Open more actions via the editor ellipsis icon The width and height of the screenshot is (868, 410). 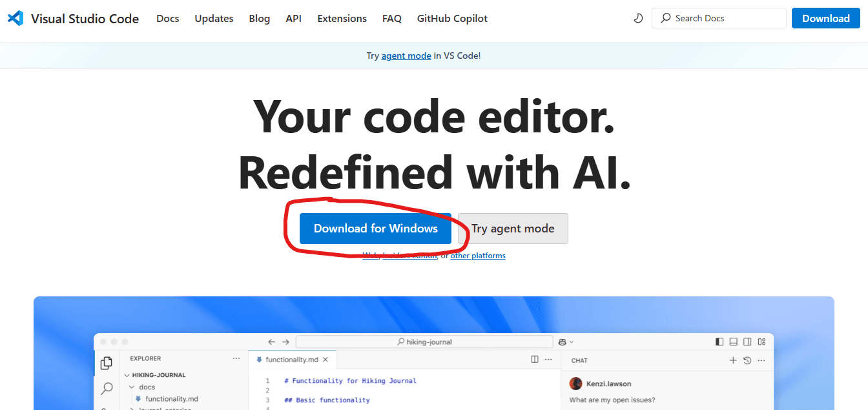[x=547, y=360]
